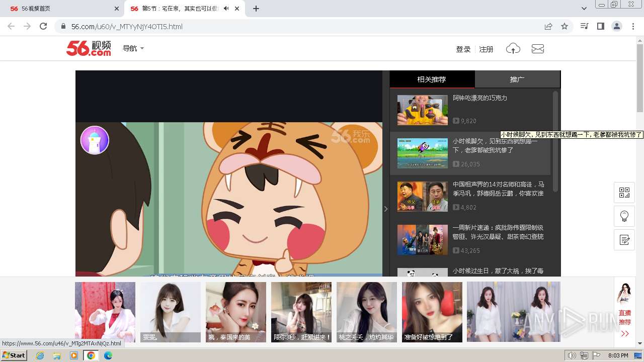This screenshot has width=644, height=362.
Task: Reload the current page
Action: [43, 26]
